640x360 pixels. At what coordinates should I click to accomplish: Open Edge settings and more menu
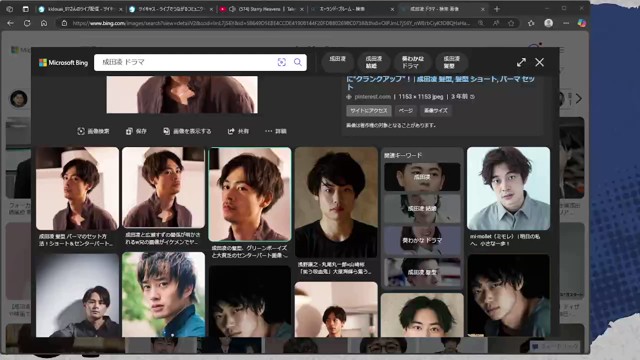(566, 23)
